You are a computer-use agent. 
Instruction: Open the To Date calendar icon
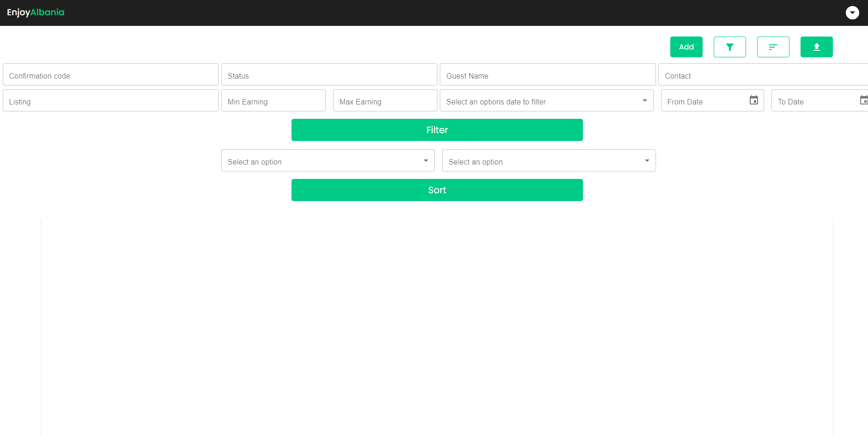(x=863, y=100)
